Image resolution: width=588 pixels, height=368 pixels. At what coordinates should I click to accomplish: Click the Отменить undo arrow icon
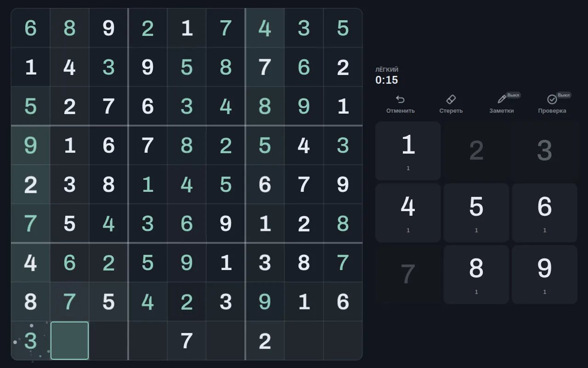[x=400, y=99]
